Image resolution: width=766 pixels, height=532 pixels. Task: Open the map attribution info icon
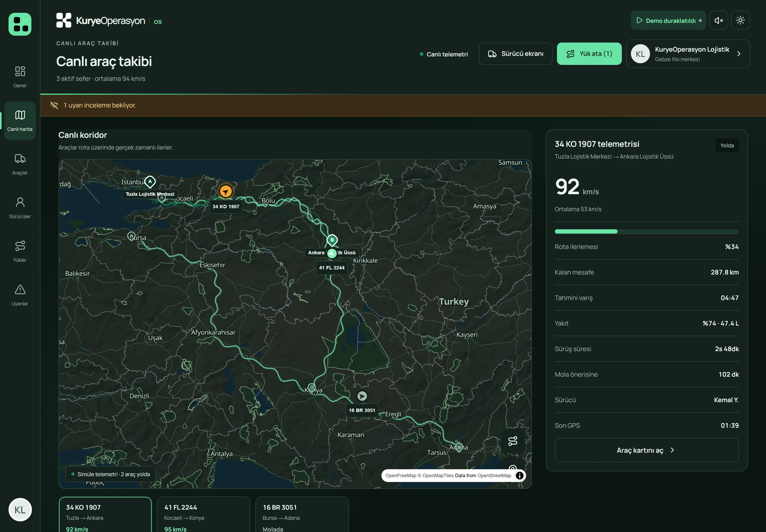[x=519, y=476]
